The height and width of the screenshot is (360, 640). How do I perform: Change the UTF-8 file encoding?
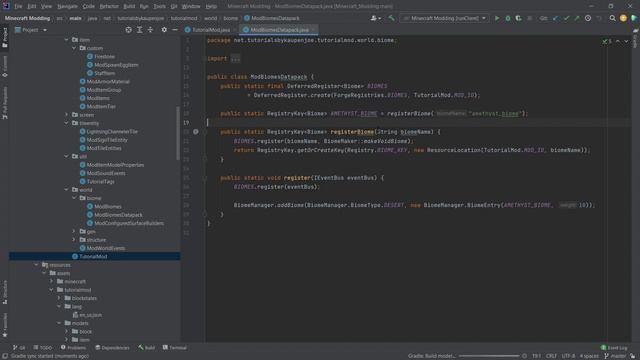click(568, 356)
